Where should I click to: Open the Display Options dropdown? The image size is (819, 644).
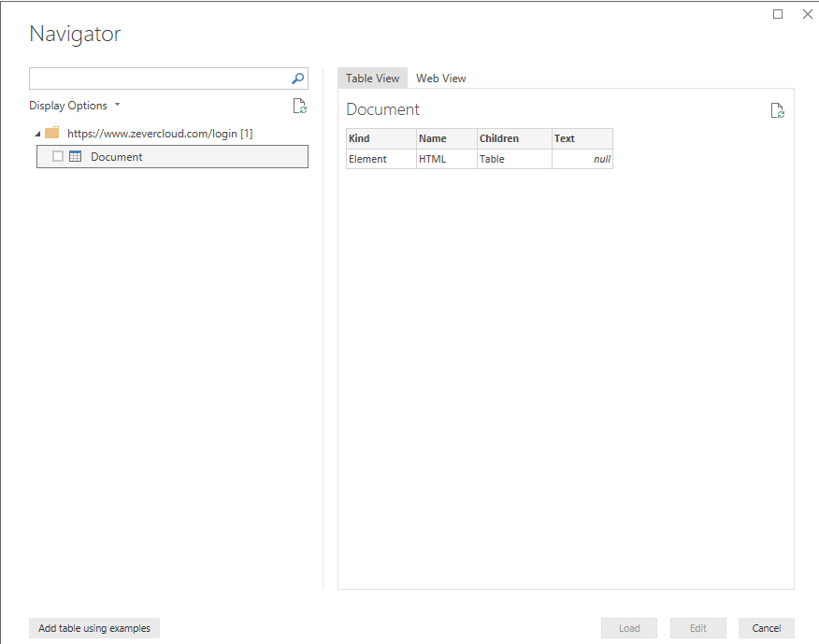point(75,106)
